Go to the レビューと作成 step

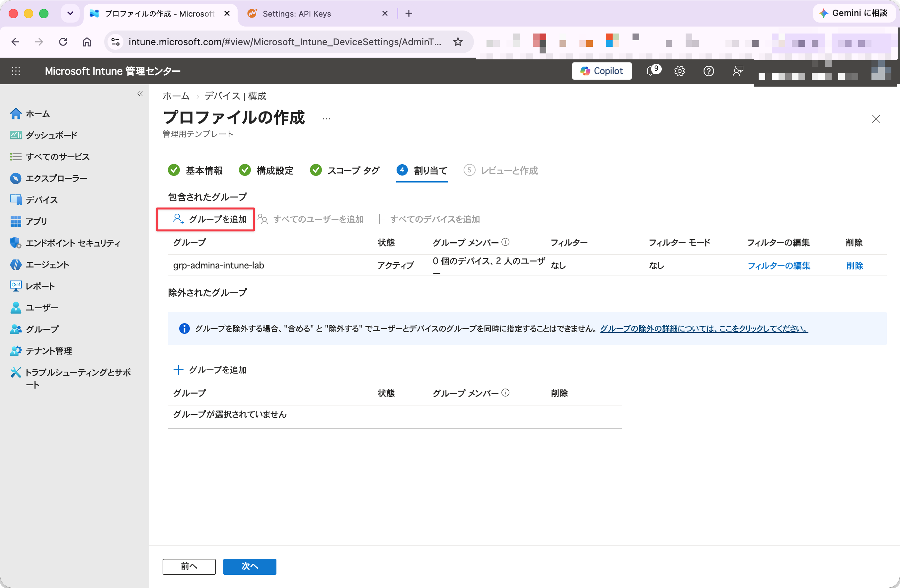tap(500, 170)
